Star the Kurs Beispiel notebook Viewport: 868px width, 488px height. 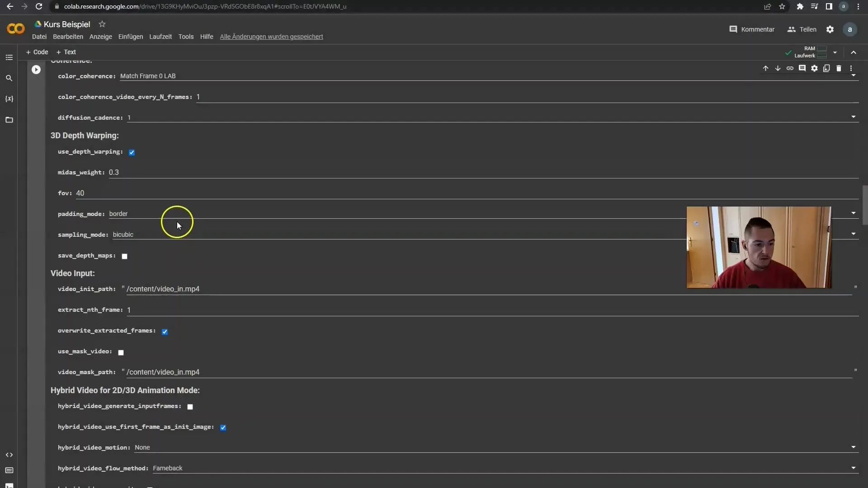[x=102, y=24]
